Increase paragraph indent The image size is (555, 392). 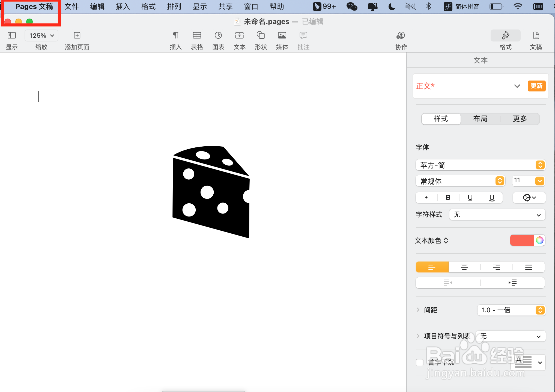point(512,283)
